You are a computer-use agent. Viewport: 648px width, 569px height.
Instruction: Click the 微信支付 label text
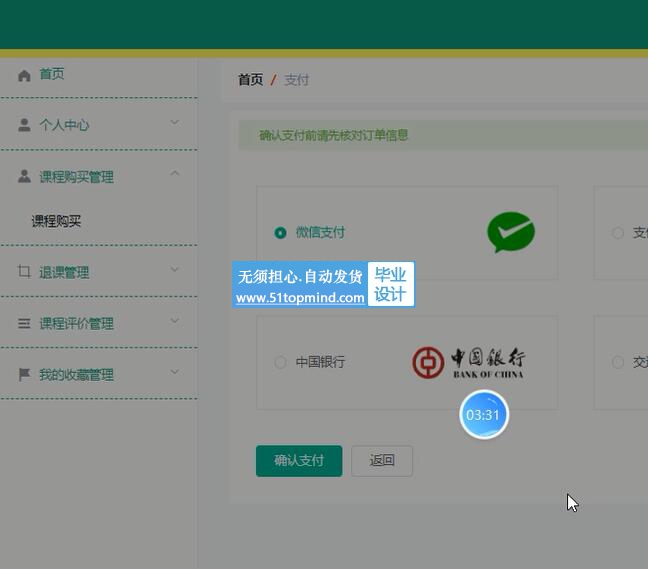(x=320, y=232)
